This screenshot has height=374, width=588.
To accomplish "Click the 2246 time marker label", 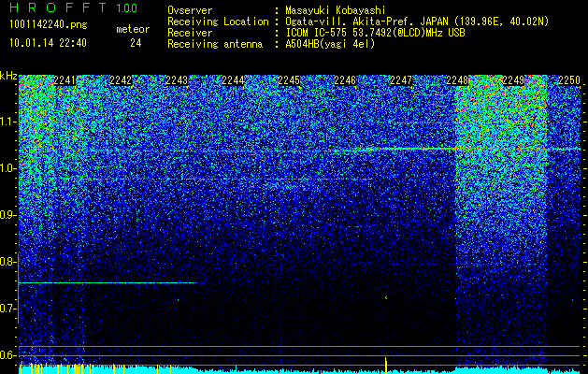I will click(345, 80).
